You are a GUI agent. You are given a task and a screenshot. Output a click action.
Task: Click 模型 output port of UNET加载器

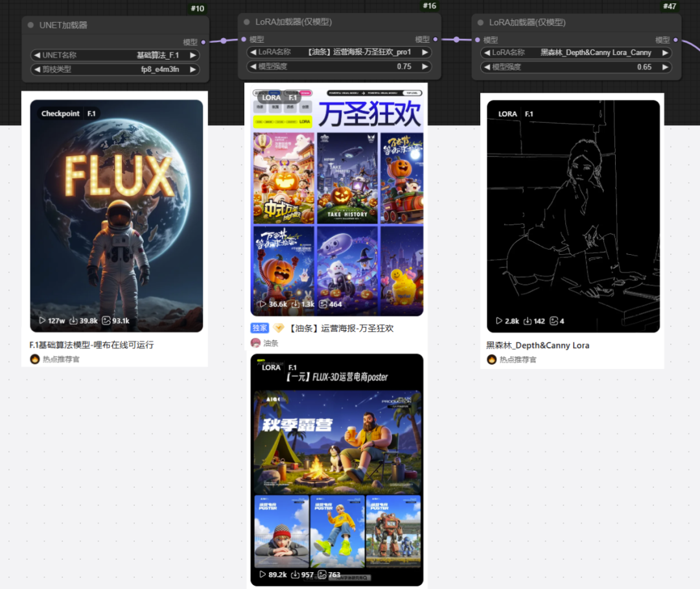pyautogui.click(x=203, y=42)
